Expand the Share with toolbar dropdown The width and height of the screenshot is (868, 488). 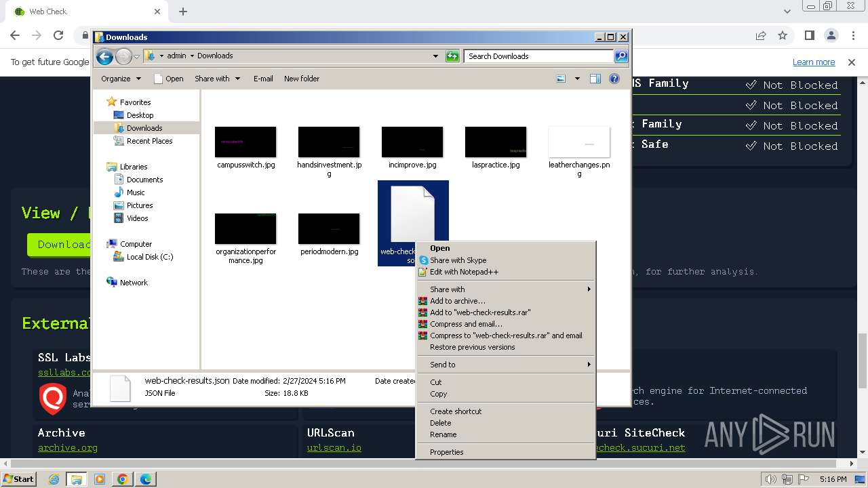point(217,79)
